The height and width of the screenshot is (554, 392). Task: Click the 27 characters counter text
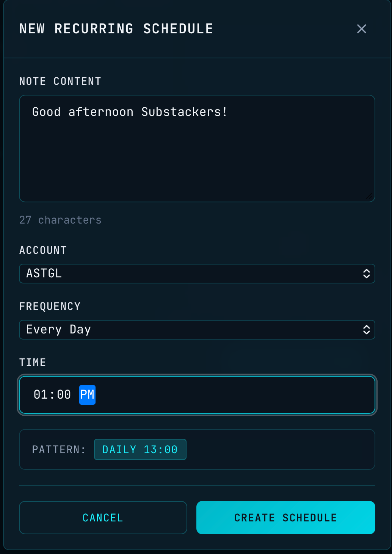pos(60,220)
